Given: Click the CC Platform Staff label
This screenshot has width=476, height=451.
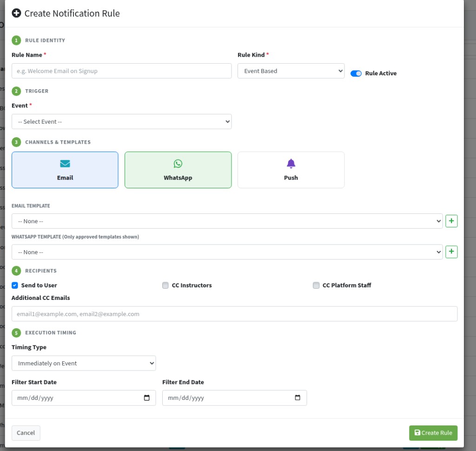Looking at the screenshot, I should 347,285.
